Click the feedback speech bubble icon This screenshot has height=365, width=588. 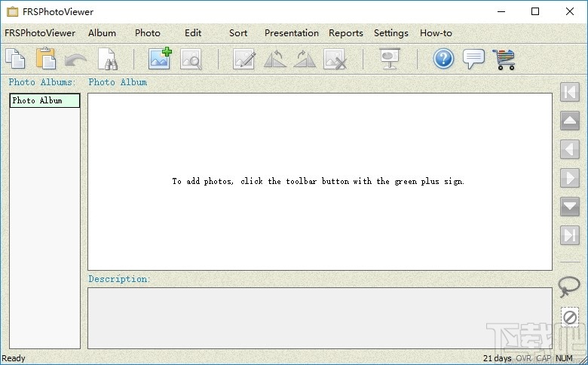click(x=473, y=59)
